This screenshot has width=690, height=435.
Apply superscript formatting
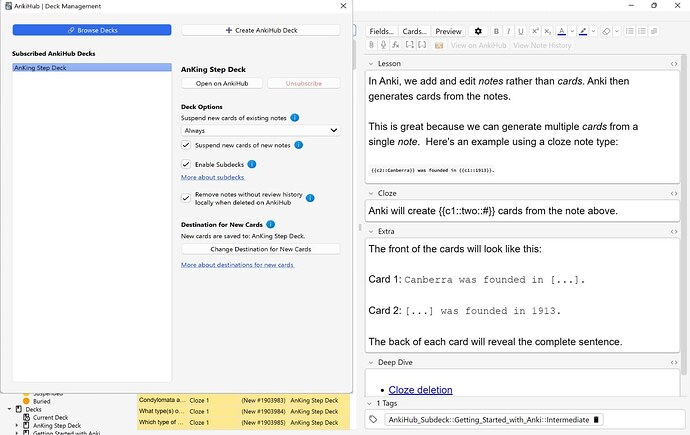[x=535, y=31]
